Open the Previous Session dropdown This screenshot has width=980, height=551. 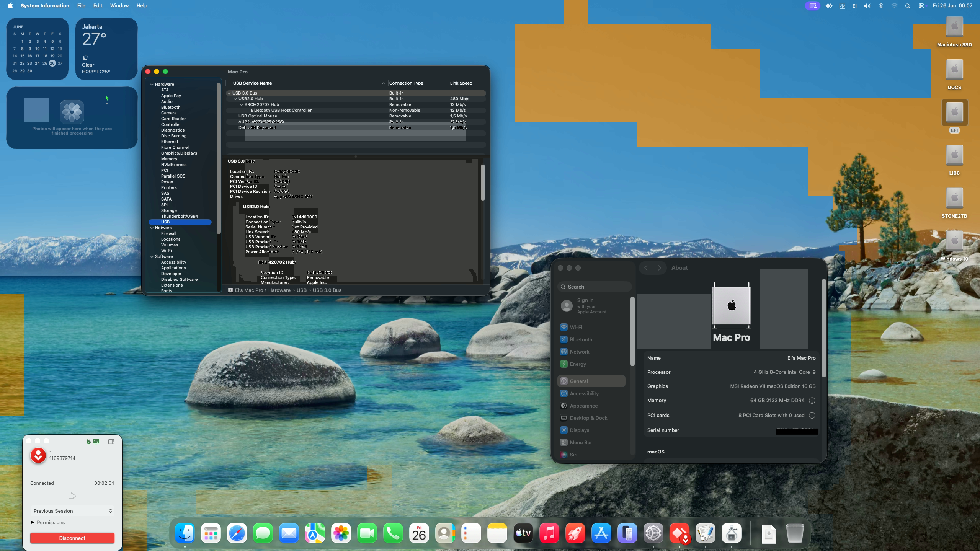[x=72, y=511]
